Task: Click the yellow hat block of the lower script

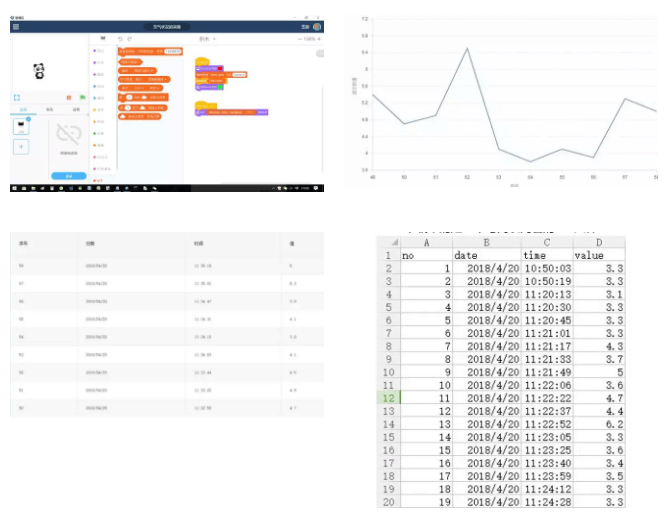Action: click(205, 105)
